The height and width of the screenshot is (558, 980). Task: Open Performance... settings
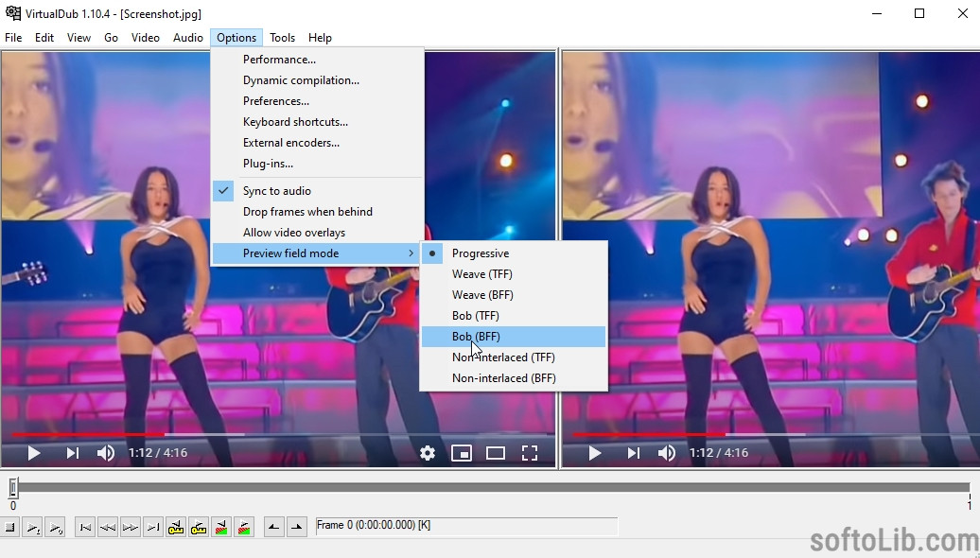[318, 60]
